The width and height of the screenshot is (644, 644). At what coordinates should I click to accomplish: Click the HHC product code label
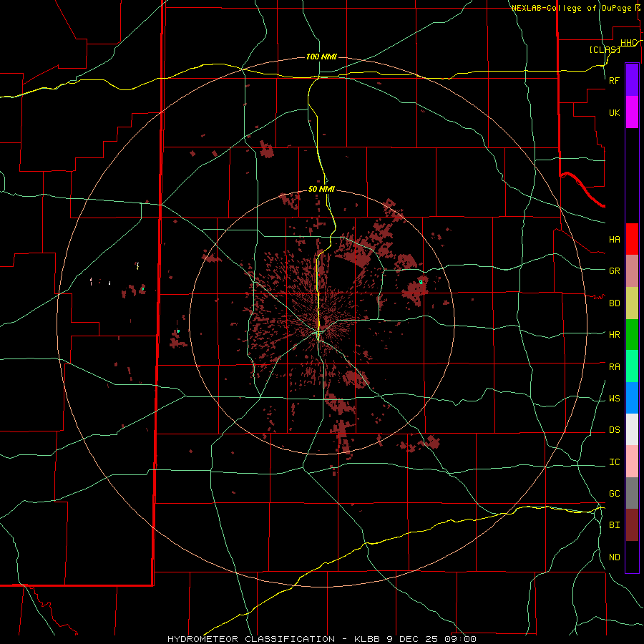(628, 43)
